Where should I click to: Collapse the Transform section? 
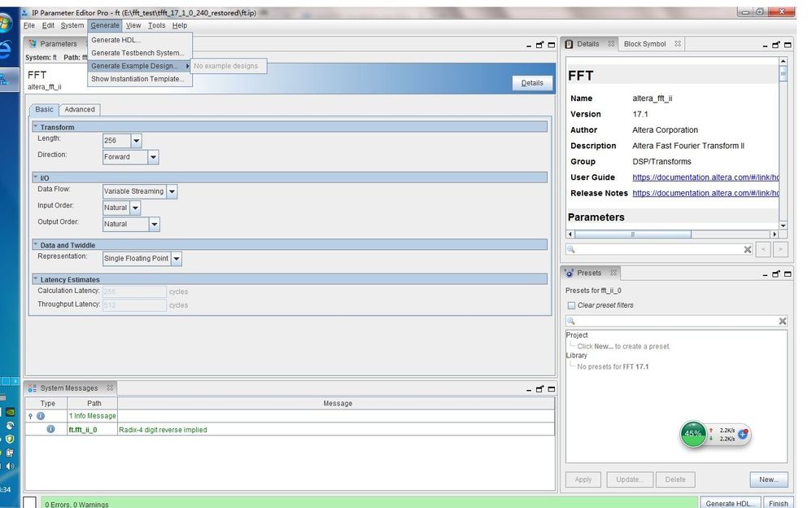click(35, 126)
